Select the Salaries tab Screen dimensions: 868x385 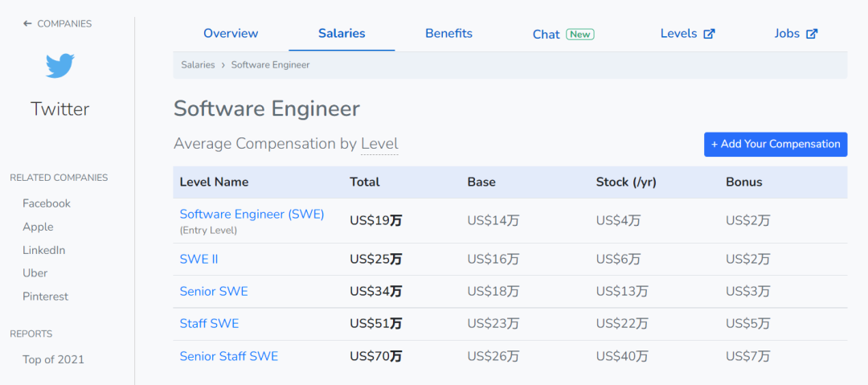pos(342,34)
